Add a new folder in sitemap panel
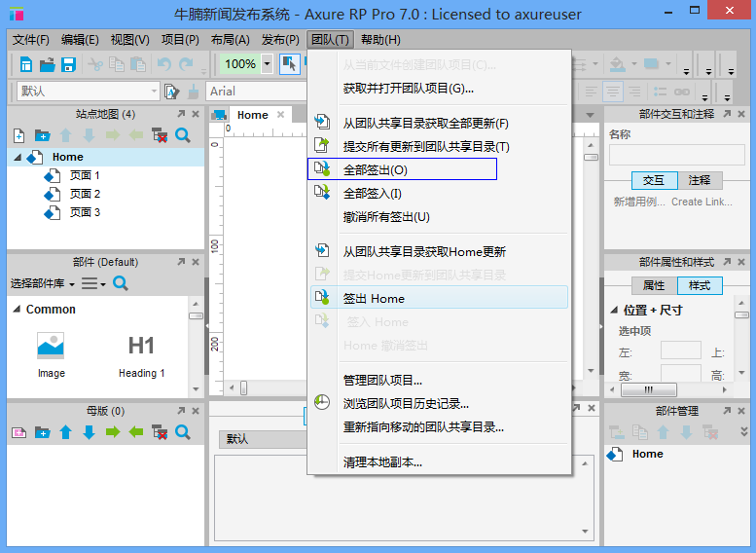The height and width of the screenshot is (553, 756). tap(43, 135)
